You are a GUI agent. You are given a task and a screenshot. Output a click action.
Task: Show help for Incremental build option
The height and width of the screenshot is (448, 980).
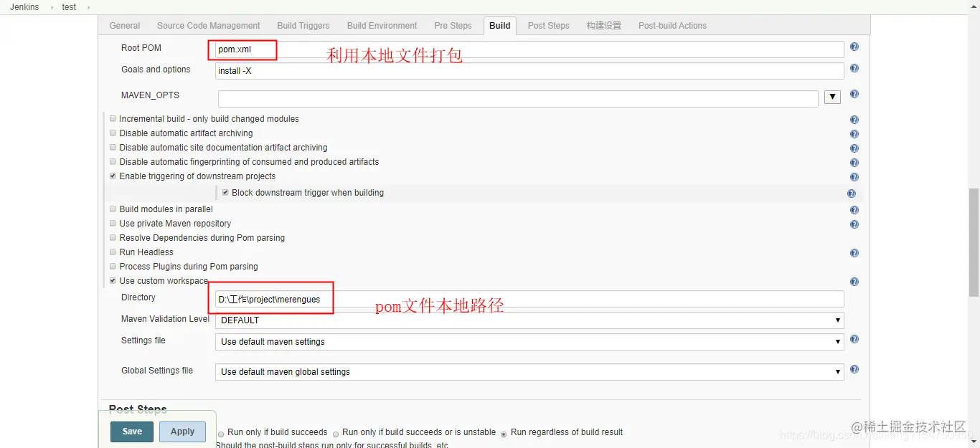coord(854,120)
